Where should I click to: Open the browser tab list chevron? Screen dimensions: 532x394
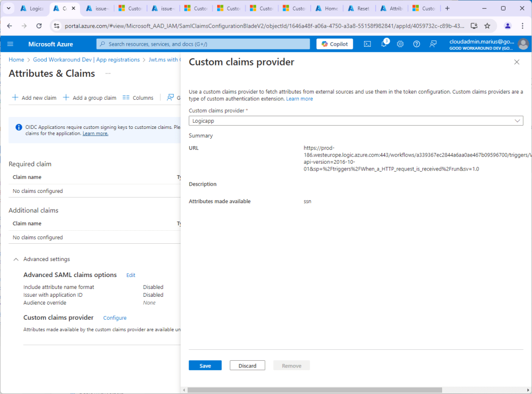coord(9,8)
